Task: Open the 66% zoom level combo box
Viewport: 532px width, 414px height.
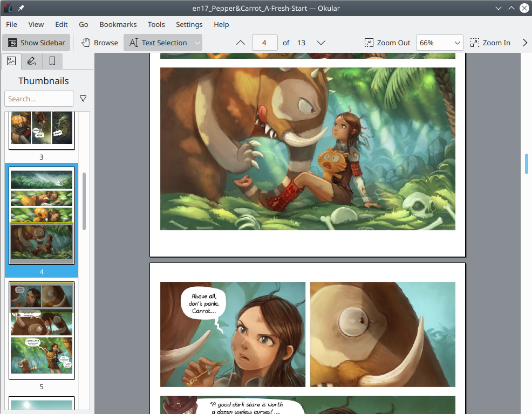Action: (439, 43)
